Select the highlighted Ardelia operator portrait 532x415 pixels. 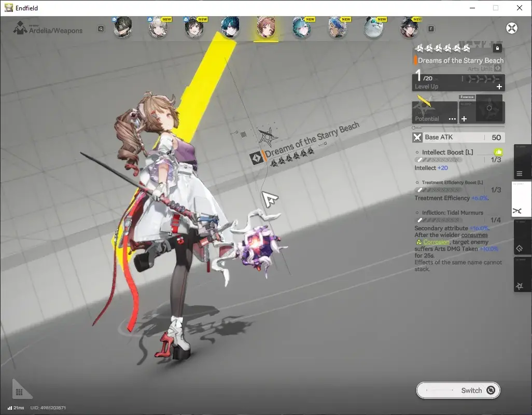point(266,27)
